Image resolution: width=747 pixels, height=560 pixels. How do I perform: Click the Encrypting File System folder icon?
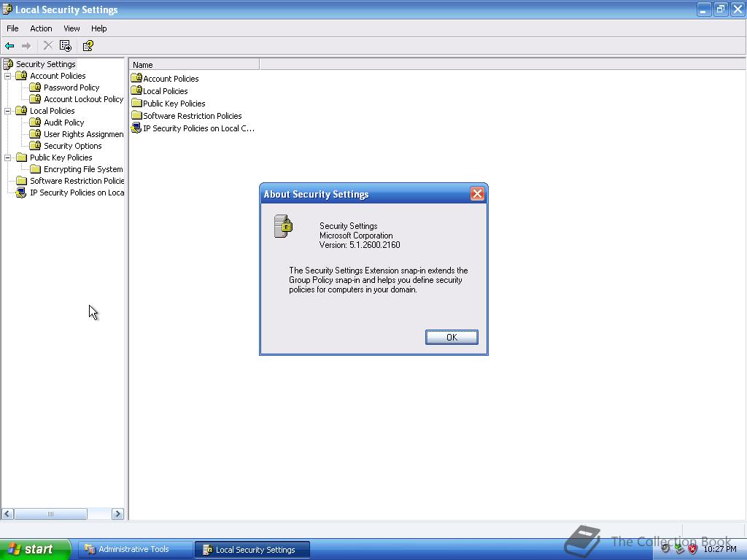tap(35, 169)
